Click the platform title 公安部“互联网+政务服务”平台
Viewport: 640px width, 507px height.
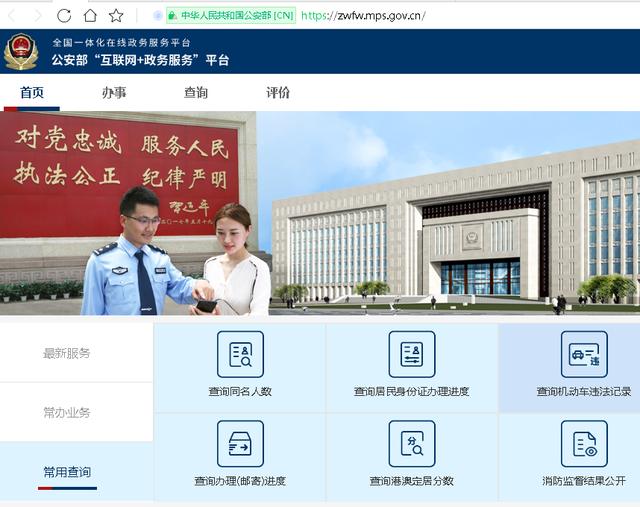coord(140,60)
